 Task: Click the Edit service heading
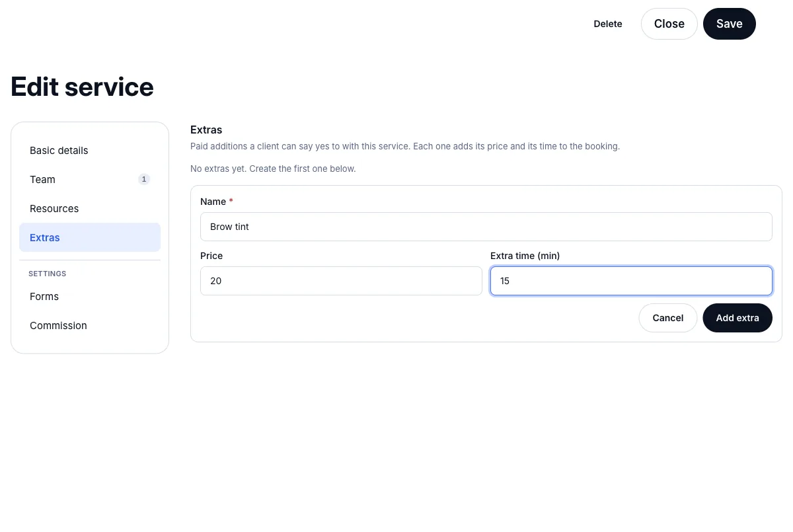(83, 87)
